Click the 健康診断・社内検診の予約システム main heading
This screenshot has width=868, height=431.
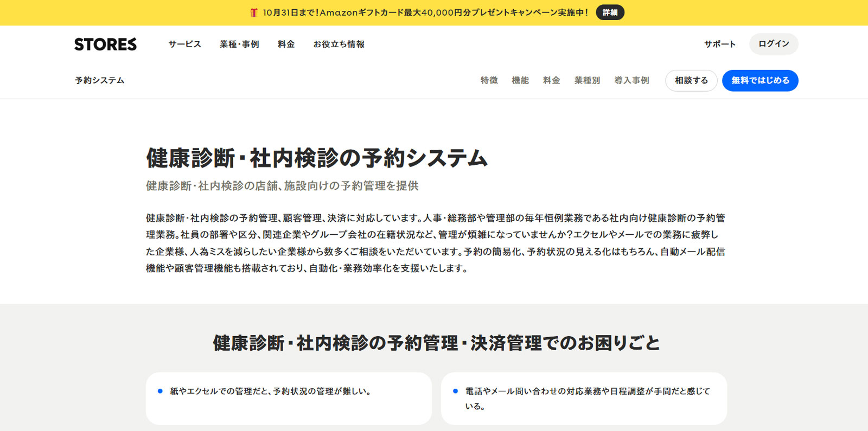(317, 158)
